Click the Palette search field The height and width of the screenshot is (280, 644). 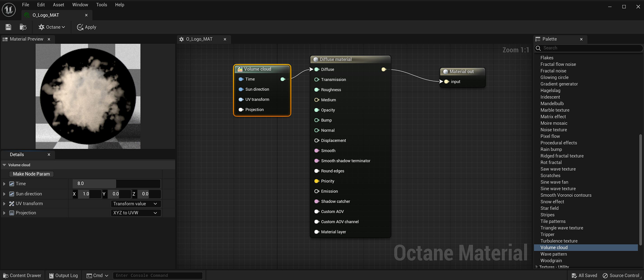point(589,48)
